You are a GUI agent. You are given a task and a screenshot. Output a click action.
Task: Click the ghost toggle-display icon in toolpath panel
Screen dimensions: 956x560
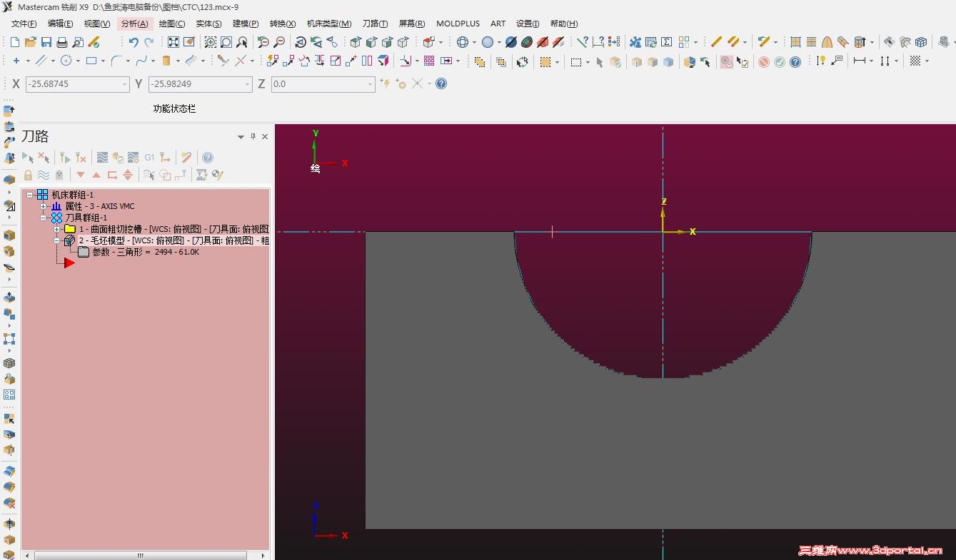[x=59, y=175]
